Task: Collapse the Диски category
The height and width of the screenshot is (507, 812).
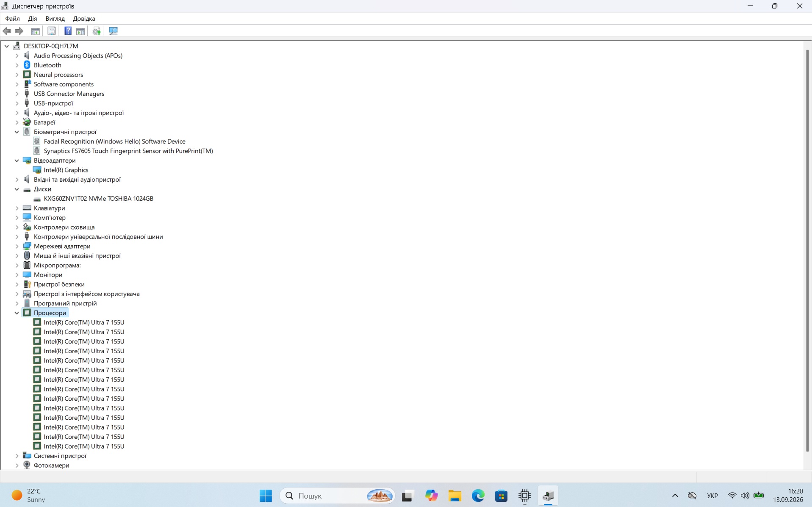Action: coord(17,189)
